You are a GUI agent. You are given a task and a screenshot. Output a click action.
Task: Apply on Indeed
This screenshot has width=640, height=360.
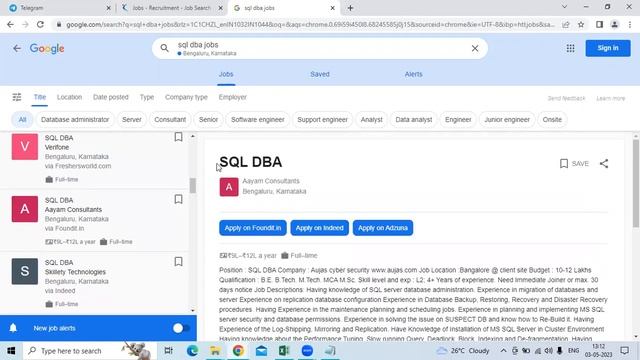pos(320,228)
